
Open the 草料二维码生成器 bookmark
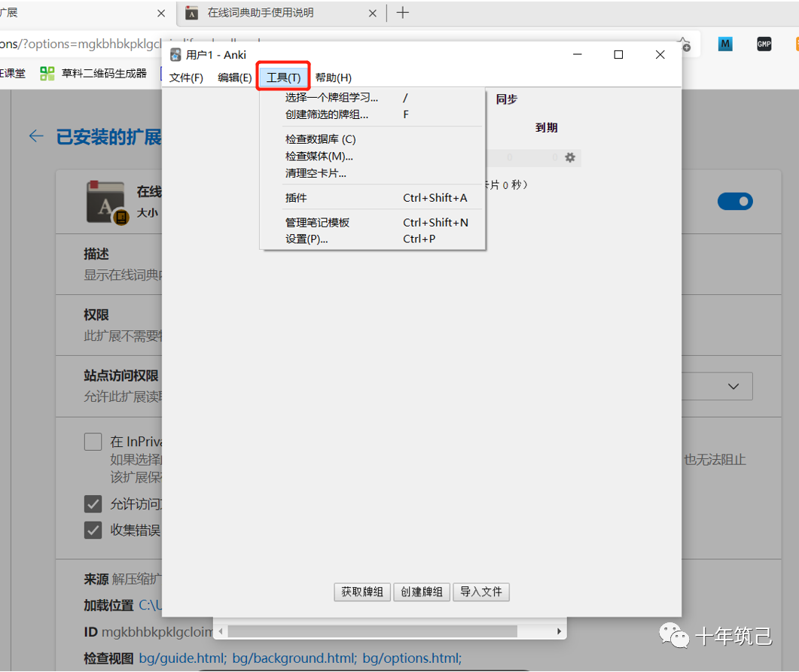(x=94, y=74)
